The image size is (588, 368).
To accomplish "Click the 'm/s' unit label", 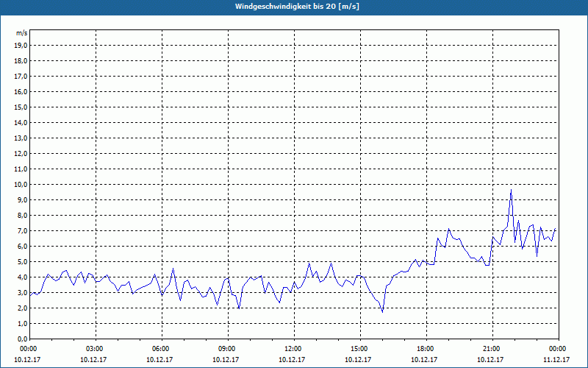I will pos(22,33).
